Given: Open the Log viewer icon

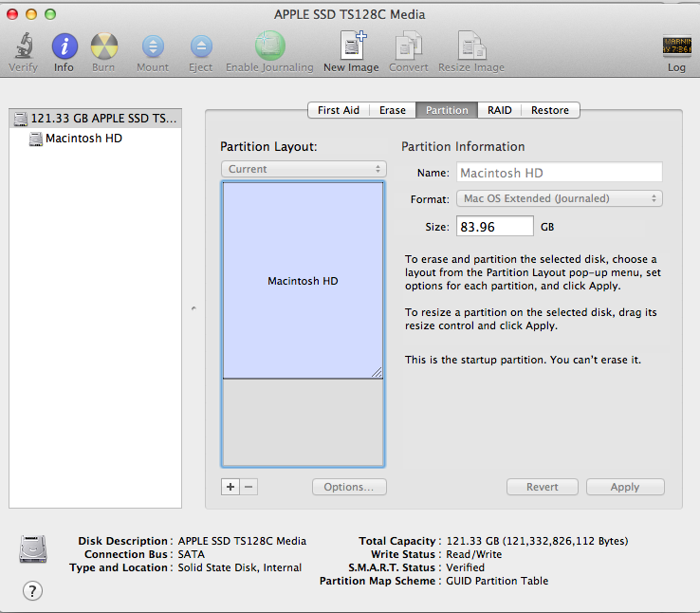Looking at the screenshot, I should click(677, 46).
